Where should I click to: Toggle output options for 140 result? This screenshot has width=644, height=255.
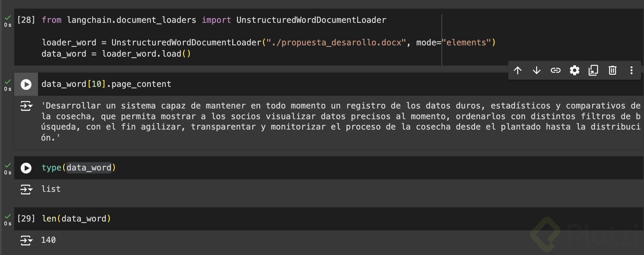point(26,240)
